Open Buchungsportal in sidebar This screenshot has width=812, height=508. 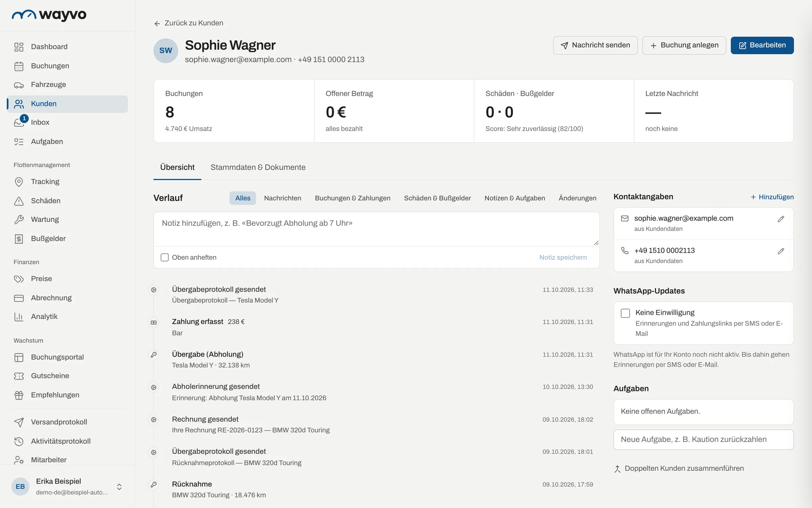67,357
